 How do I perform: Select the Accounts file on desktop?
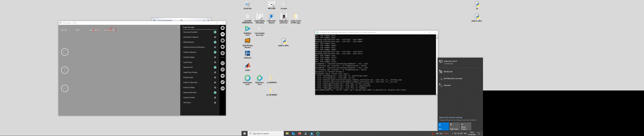[x=284, y=5]
